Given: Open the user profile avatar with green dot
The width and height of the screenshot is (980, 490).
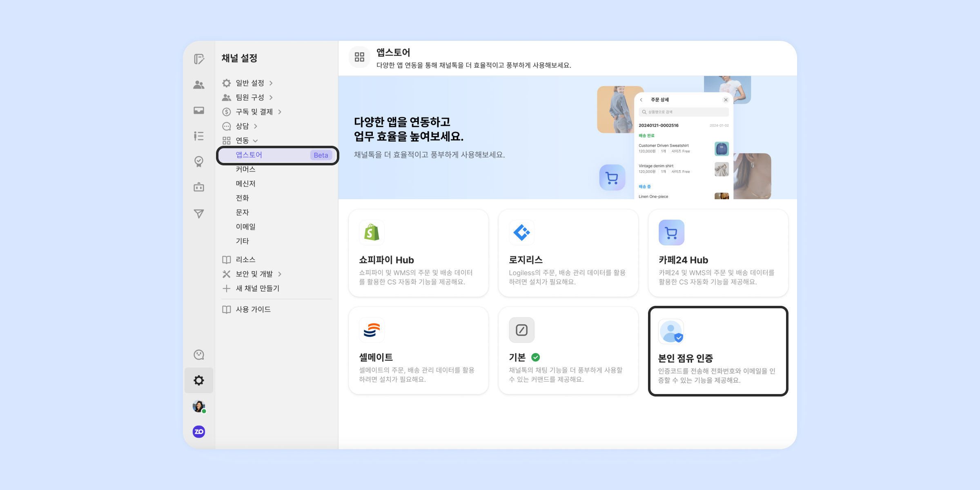Looking at the screenshot, I should click(199, 406).
